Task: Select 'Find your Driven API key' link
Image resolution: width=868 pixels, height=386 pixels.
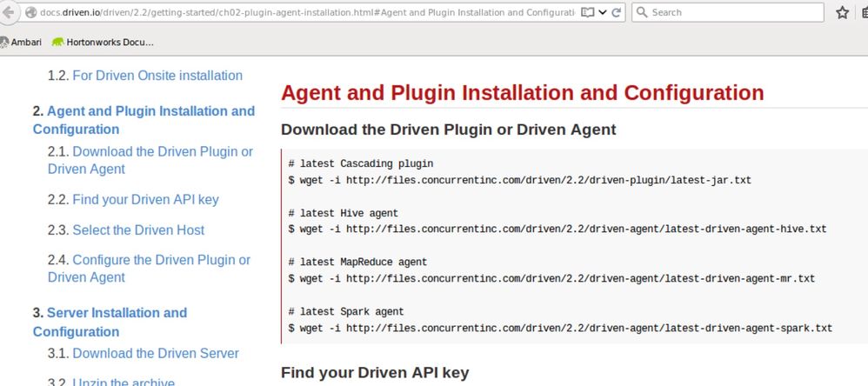Action: click(145, 199)
